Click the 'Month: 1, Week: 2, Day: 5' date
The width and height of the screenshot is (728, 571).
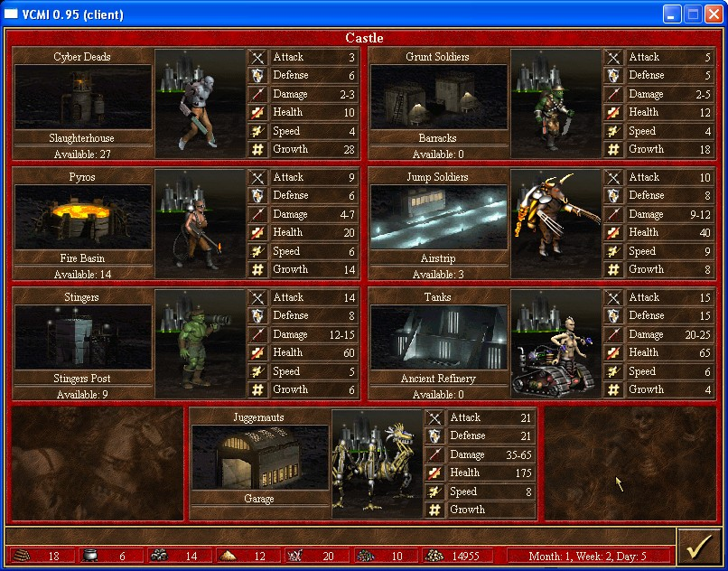coord(587,557)
